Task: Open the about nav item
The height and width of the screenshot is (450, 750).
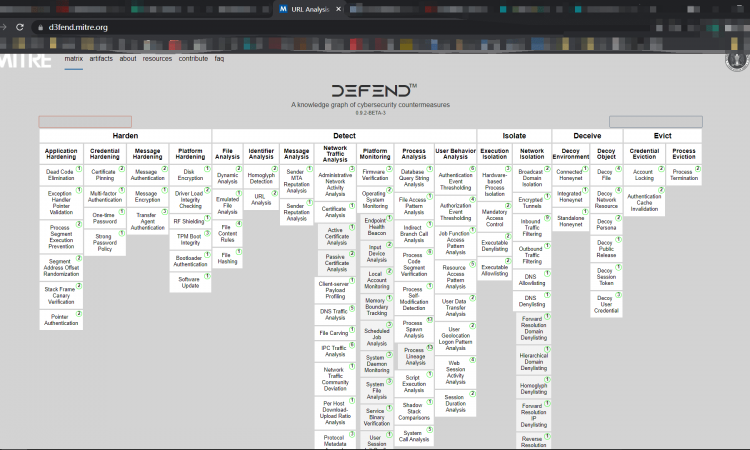Action: tap(128, 58)
